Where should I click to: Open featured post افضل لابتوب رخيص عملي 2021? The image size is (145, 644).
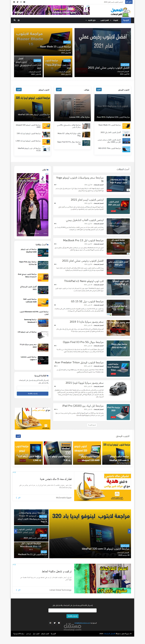[x=103, y=52]
